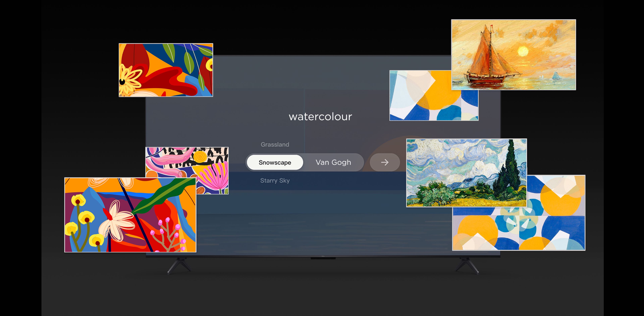This screenshot has height=316, width=644.
Task: Select Grassland from the theme list
Action: tap(275, 144)
